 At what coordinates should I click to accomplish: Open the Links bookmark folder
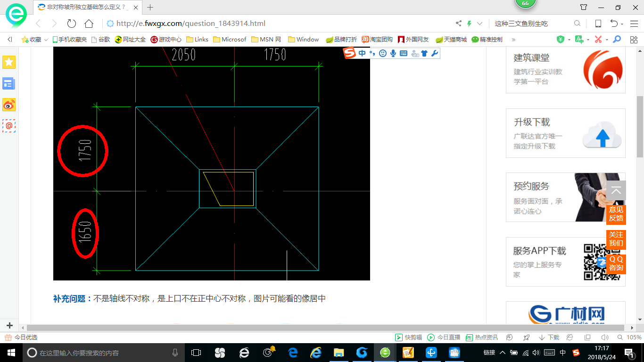coord(198,40)
